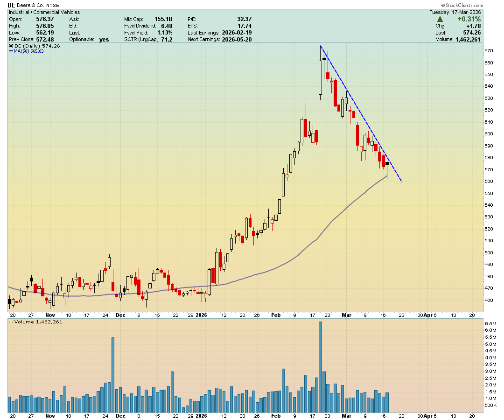This screenshot has height=420, width=504.
Task: Click the 600 price axis label
Action: [x=489, y=133]
